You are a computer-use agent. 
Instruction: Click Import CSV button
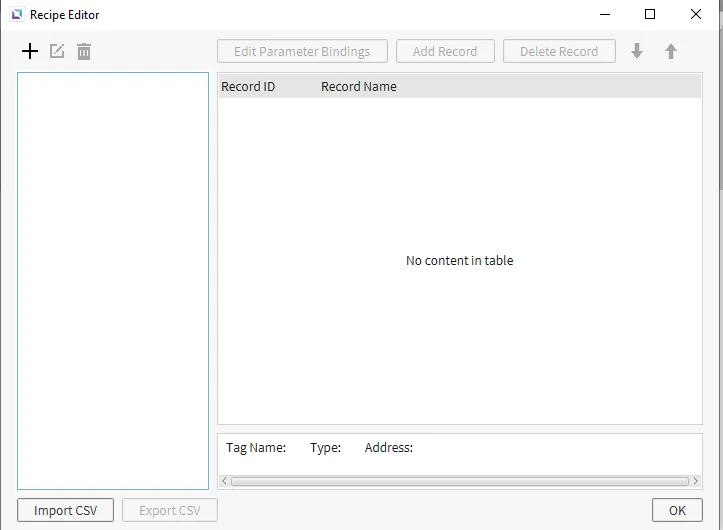coord(66,510)
